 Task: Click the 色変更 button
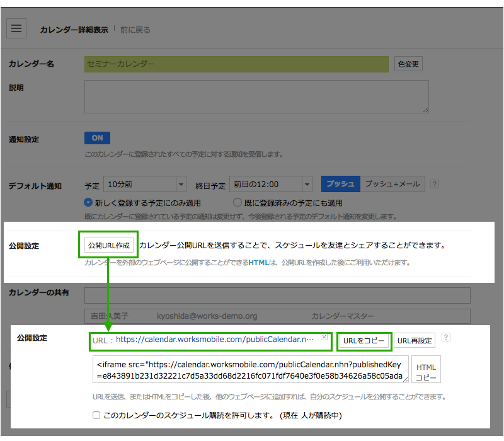coord(408,64)
